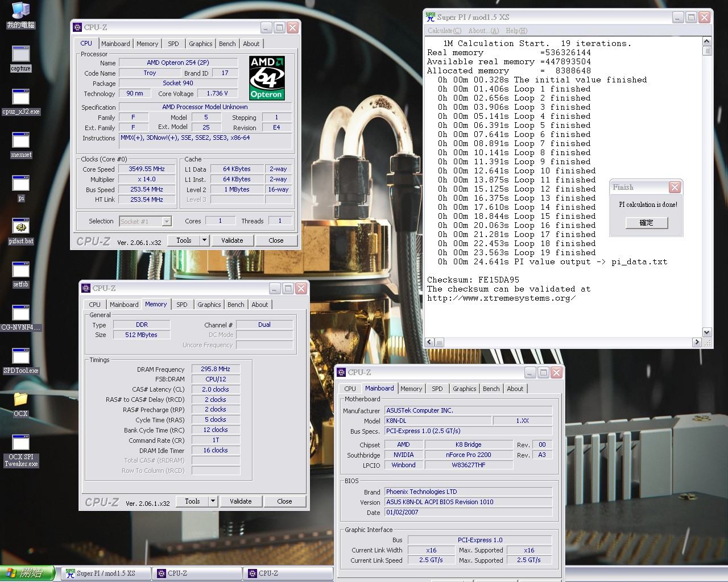Click Tools button in Memory window
This screenshot has height=582, width=728.
tap(192, 501)
